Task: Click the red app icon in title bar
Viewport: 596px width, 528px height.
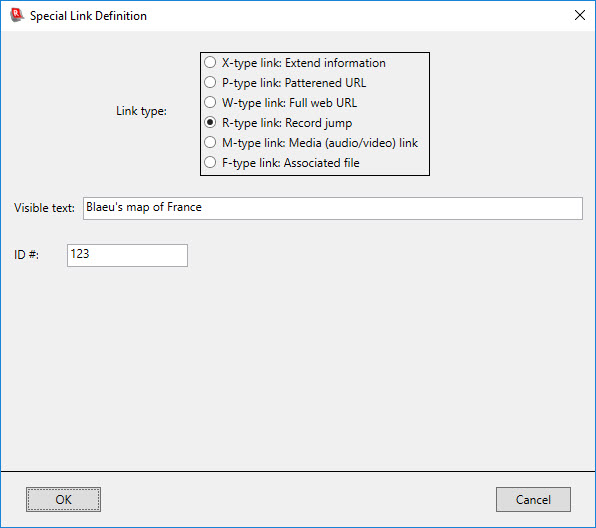Action: point(17,15)
